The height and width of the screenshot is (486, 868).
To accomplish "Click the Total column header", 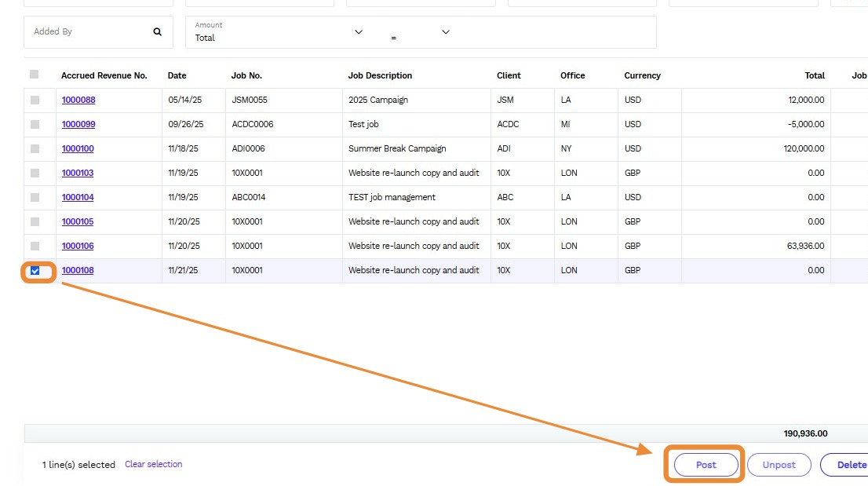I will pos(815,76).
